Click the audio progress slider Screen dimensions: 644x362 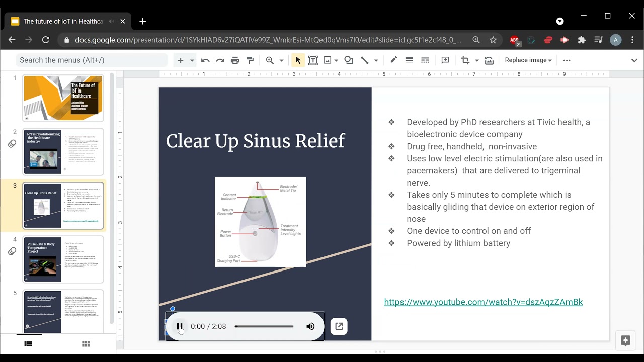click(264, 326)
